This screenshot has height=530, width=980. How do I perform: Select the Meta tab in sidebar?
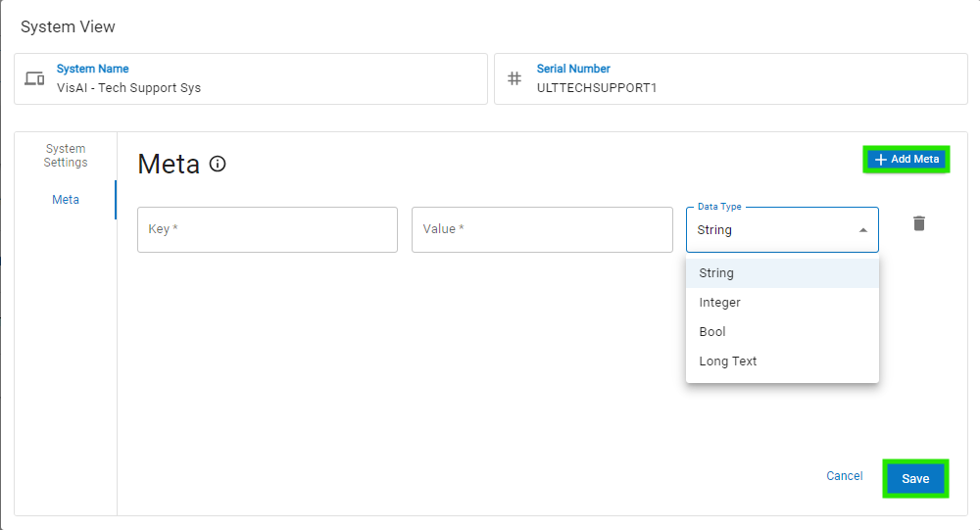(66, 200)
